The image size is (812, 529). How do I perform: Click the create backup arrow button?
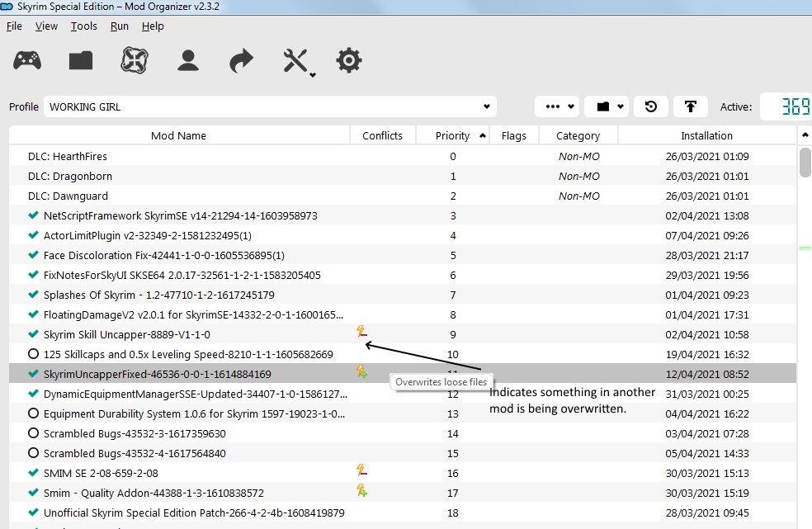click(691, 106)
